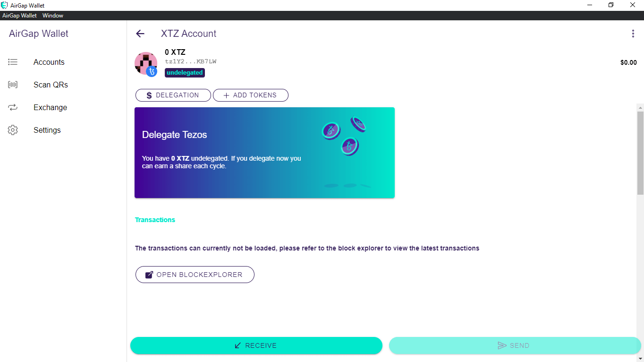Click the Accounts list icon
Viewport: 644px width, 362px height.
point(13,62)
